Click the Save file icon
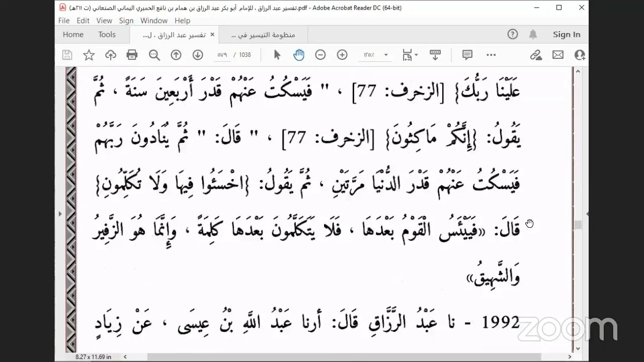Image resolution: width=644 pixels, height=362 pixels. [x=67, y=55]
